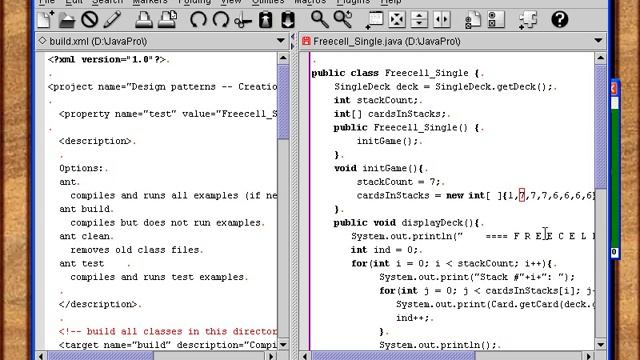Create a new file with toolbar icon
The width and height of the screenshot is (640, 360).
pyautogui.click(x=45, y=19)
